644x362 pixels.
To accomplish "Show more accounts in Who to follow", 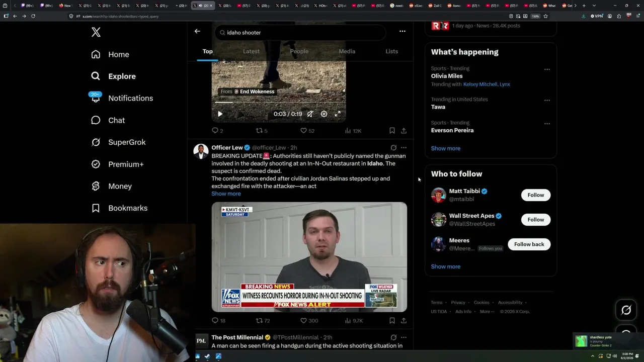I will click(446, 266).
